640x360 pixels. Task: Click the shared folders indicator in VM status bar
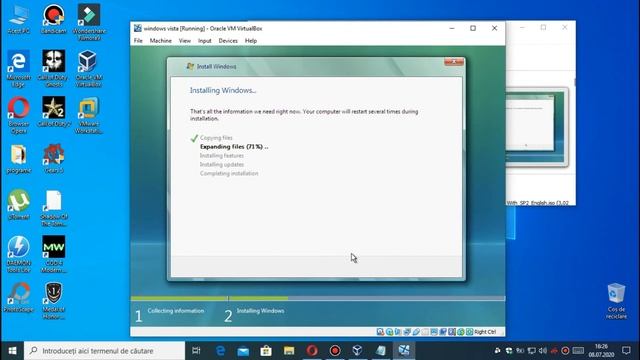[x=425, y=332]
